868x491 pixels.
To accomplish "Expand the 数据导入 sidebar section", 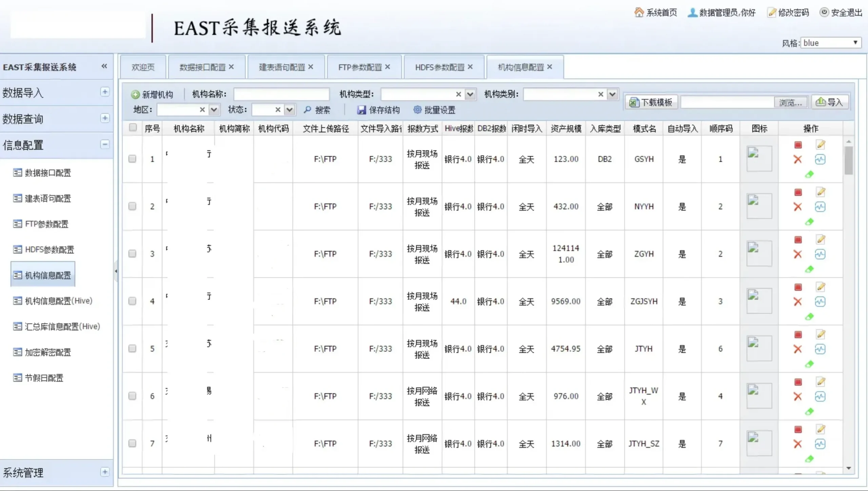I will click(105, 92).
